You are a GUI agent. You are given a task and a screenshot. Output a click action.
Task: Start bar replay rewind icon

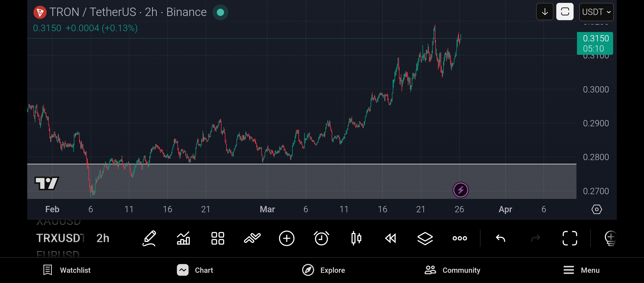click(391, 238)
